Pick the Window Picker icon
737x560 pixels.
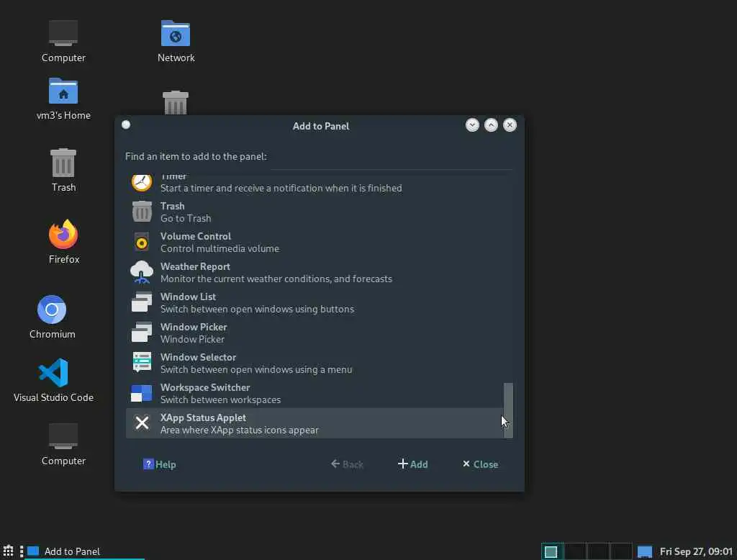142,333
